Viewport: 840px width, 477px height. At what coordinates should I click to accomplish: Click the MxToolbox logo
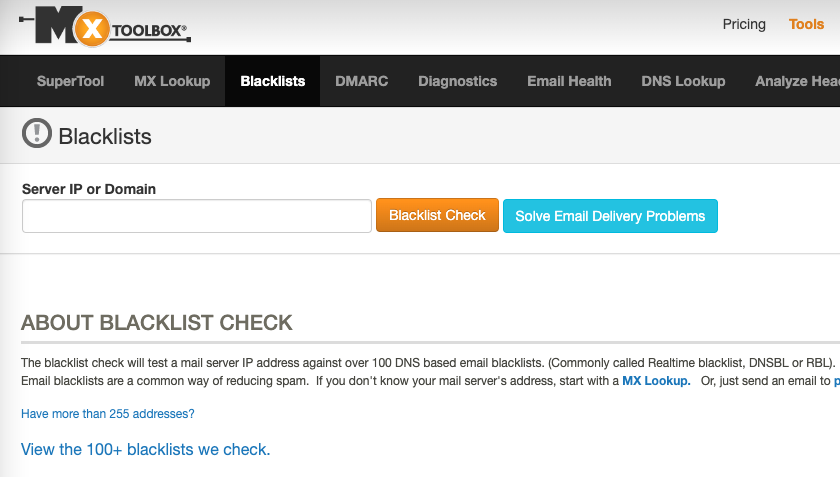(x=105, y=26)
